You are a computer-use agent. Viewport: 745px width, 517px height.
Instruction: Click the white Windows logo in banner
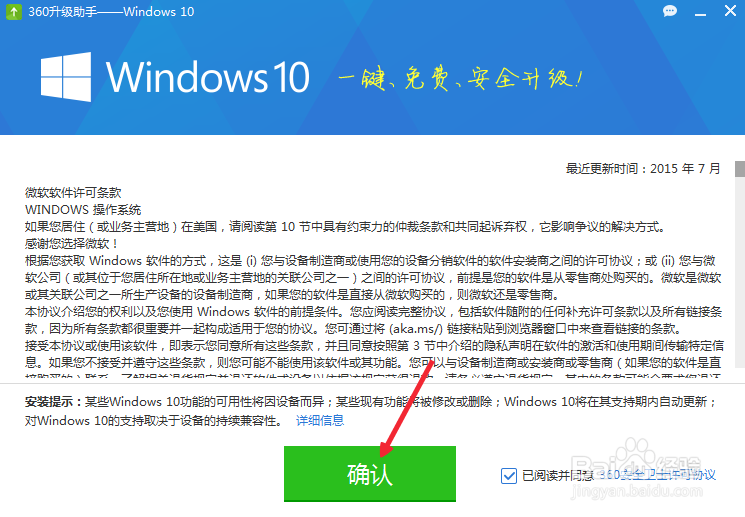click(66, 77)
